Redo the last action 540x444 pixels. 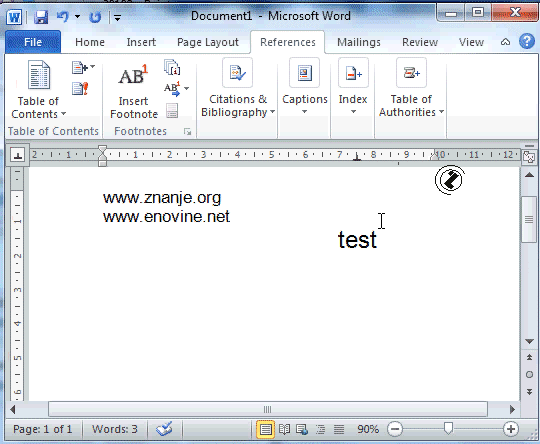pos(95,17)
